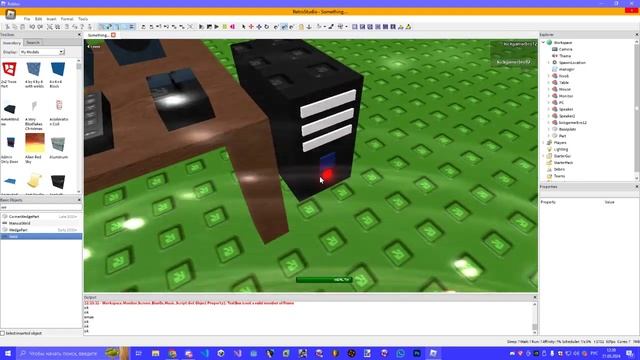Toggle the Select inserted object checkbox
This screenshot has width=640, height=360.
coord(3,333)
